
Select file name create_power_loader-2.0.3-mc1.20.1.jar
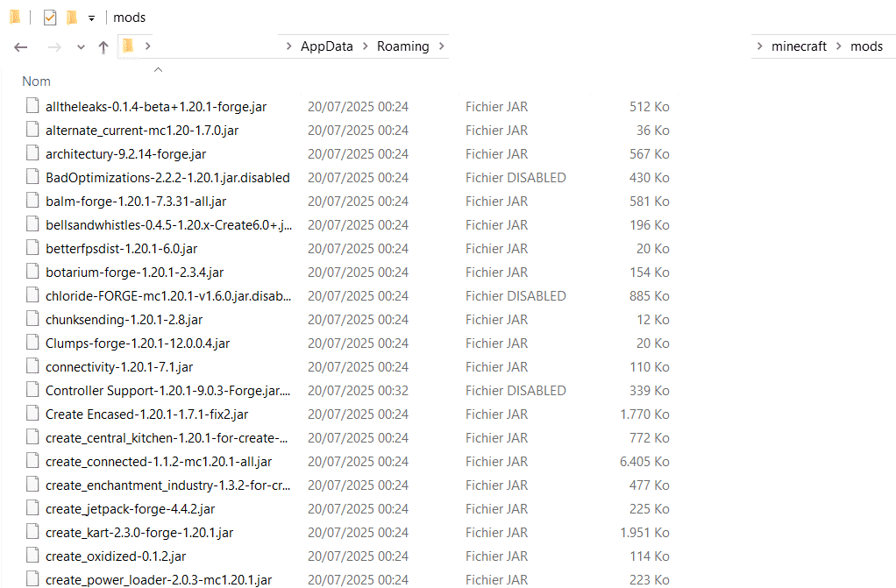pos(159,580)
